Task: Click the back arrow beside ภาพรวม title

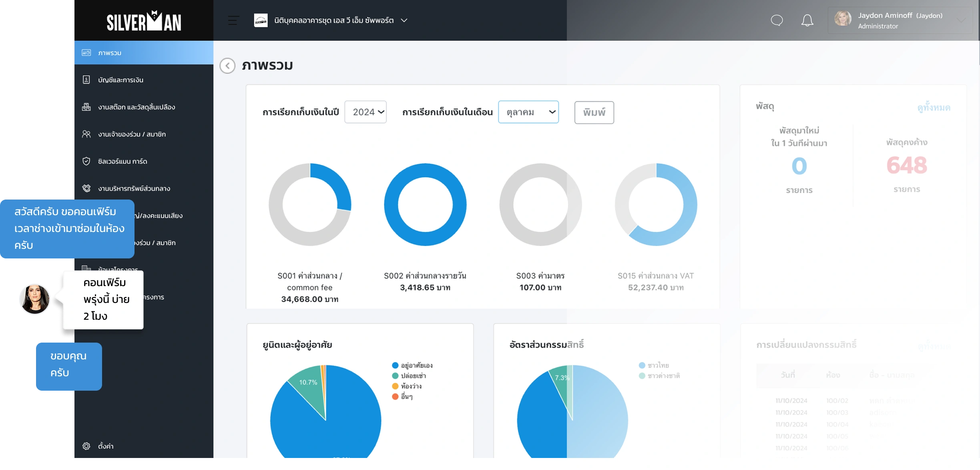Action: (227, 66)
